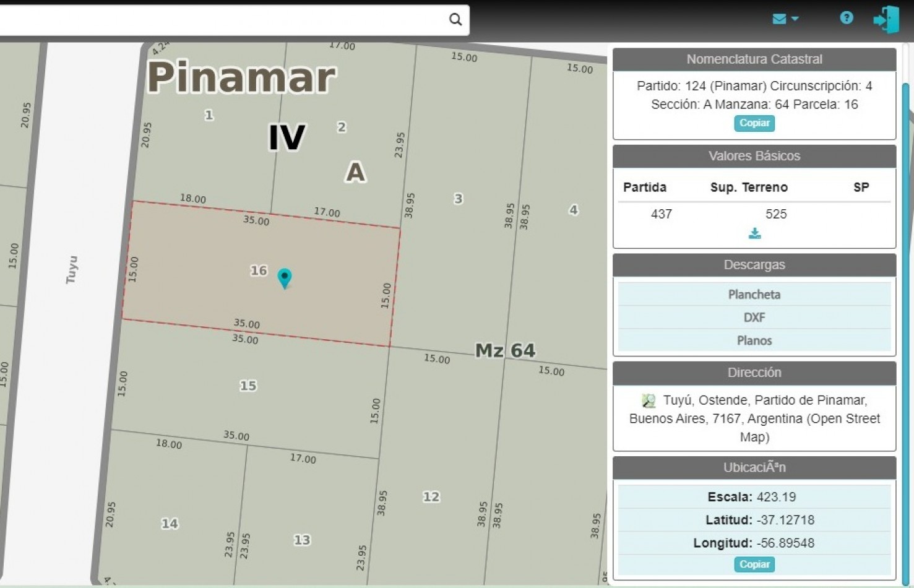Select parcel 15 on the map
Image resolution: width=914 pixels, height=588 pixels.
coord(248,386)
